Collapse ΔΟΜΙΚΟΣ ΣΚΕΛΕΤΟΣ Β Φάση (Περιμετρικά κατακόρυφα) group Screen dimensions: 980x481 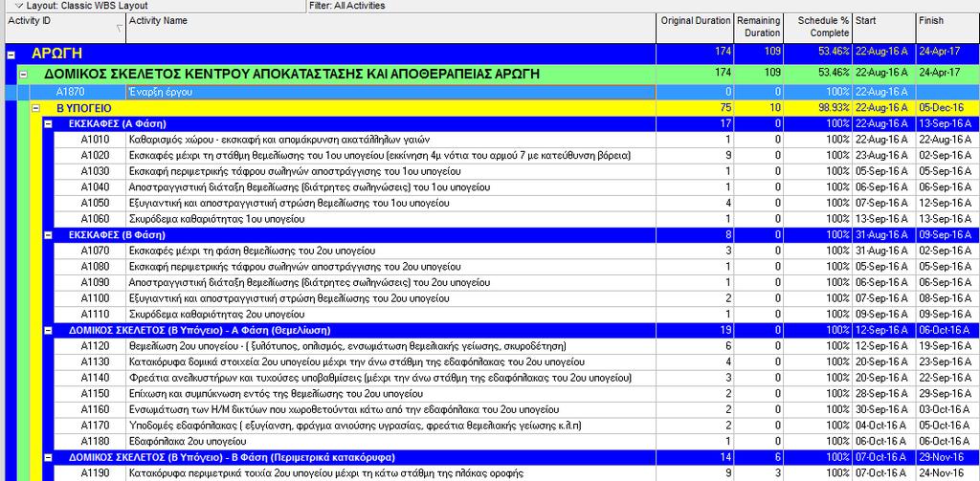tap(48, 457)
